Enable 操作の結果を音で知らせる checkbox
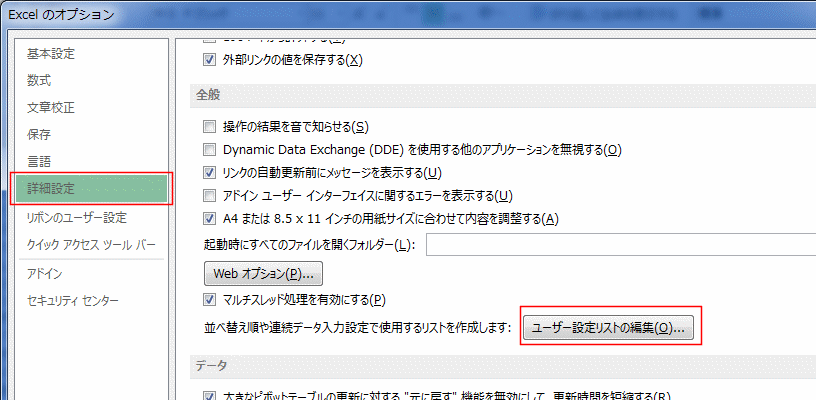 209,126
